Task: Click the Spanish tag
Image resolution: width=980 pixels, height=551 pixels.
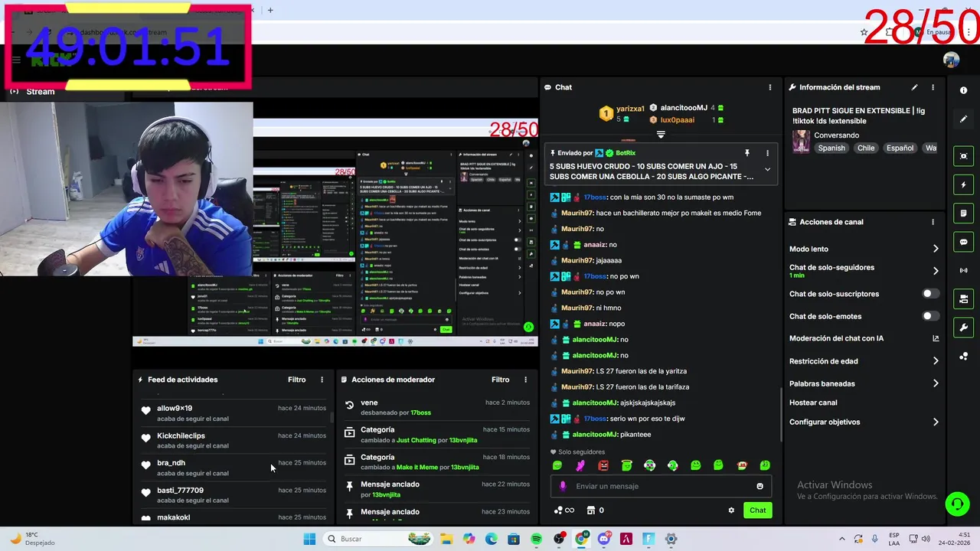Action: [831, 148]
